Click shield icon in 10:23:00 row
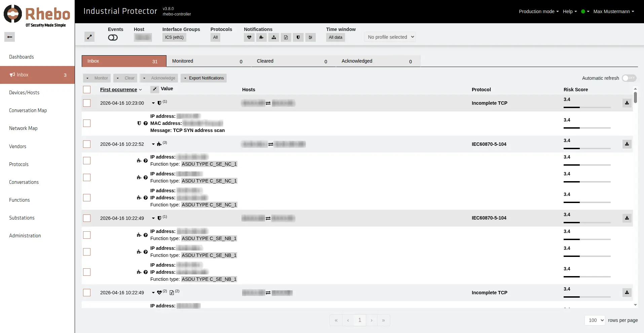 (159, 103)
